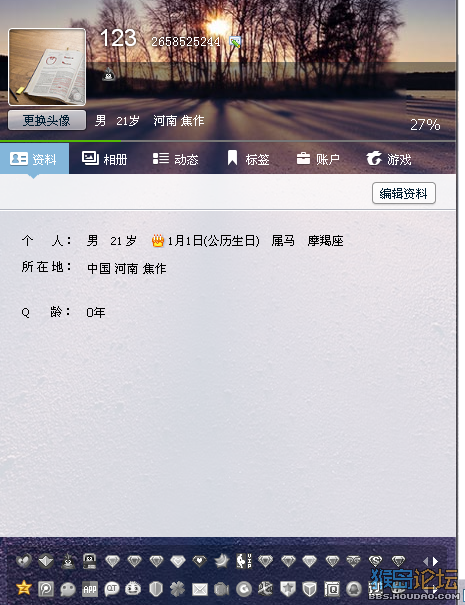This screenshot has width=465, height=605.
Task: Click the QT voice bubble icon
Action: click(x=112, y=589)
